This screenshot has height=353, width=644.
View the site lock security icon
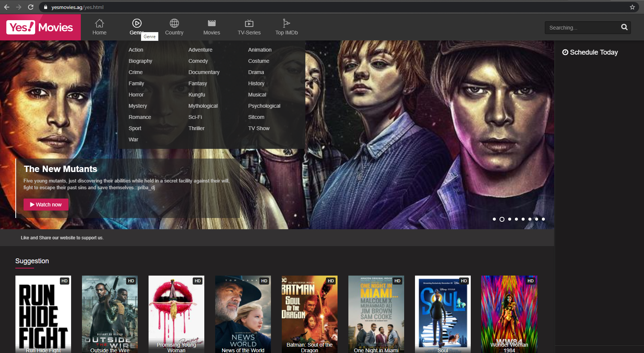[45, 7]
